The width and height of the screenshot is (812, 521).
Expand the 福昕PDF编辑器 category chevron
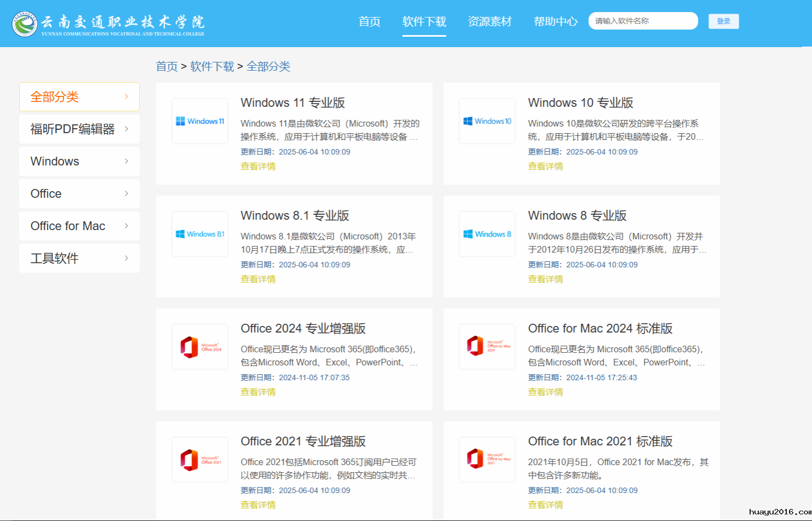[127, 129]
